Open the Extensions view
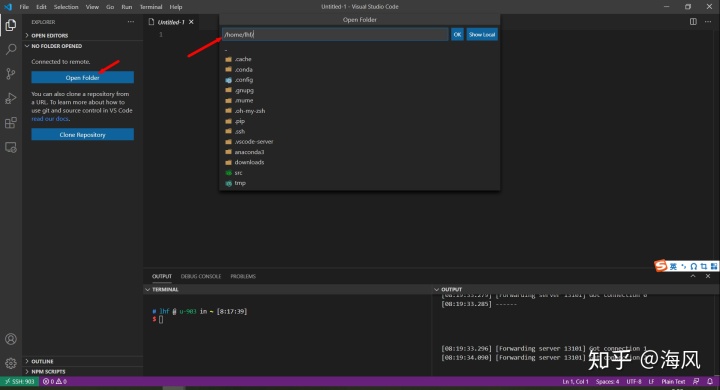This screenshot has height=390, width=720. 11,123
